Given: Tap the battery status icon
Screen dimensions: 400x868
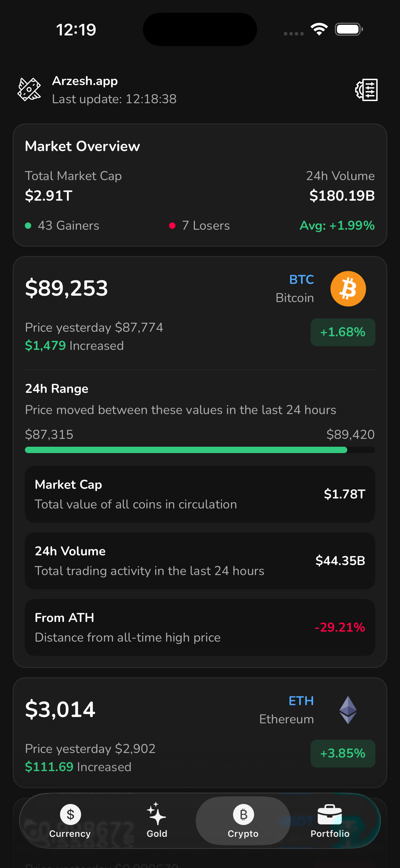Looking at the screenshot, I should coord(349,29).
